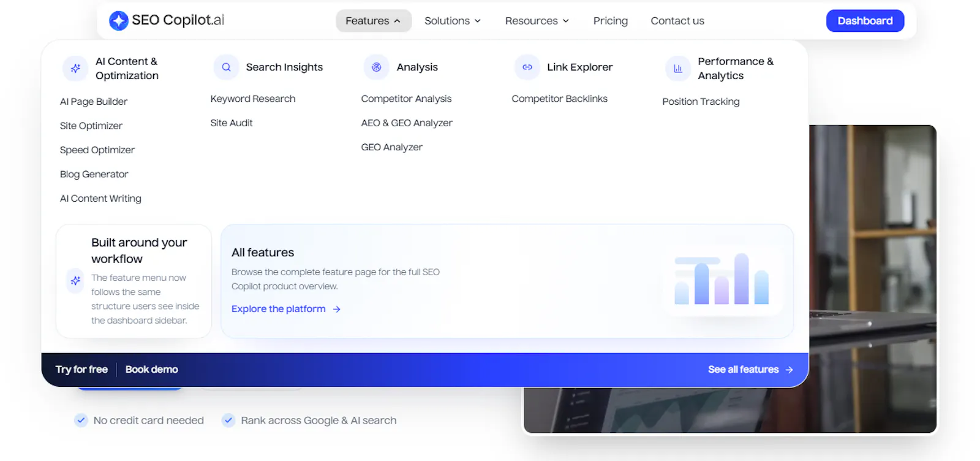Click the Analysis target icon
Screen dimensions: 980x461
(x=377, y=67)
